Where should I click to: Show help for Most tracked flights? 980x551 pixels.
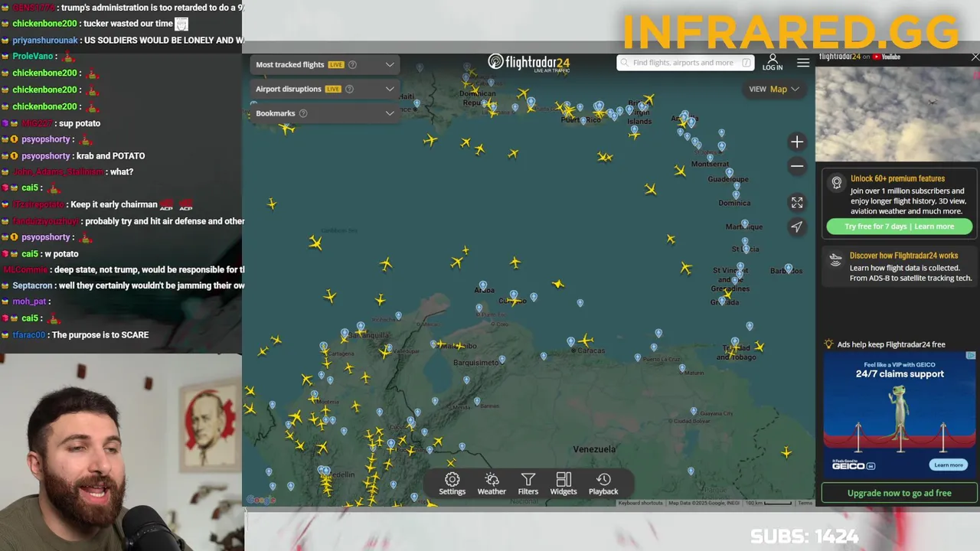(x=352, y=64)
